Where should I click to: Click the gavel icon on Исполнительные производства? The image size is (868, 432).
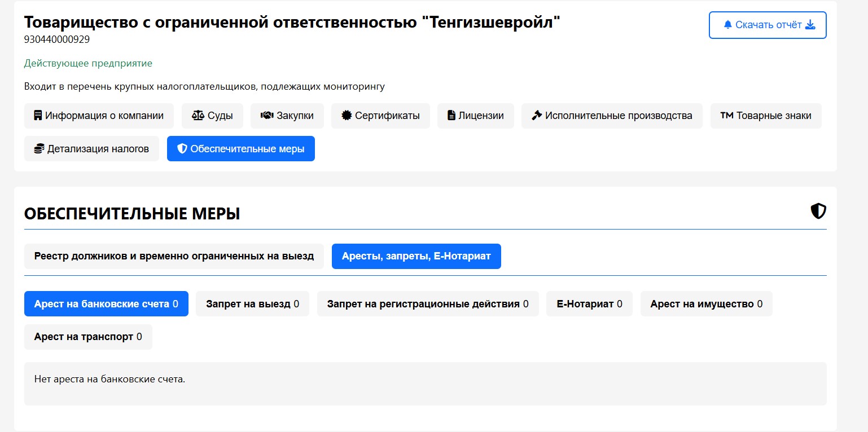pyautogui.click(x=537, y=116)
